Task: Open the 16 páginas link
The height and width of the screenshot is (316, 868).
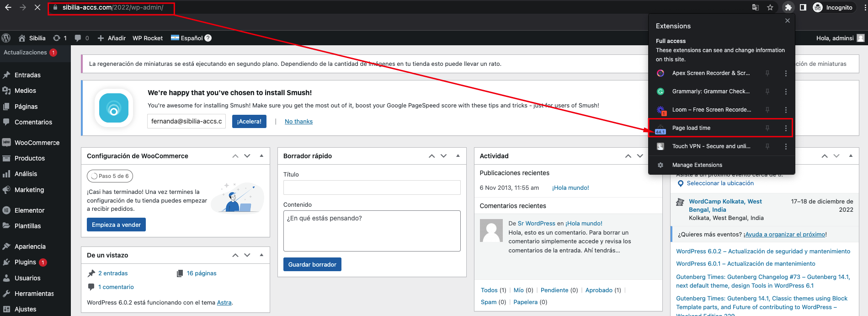Action: pos(202,273)
